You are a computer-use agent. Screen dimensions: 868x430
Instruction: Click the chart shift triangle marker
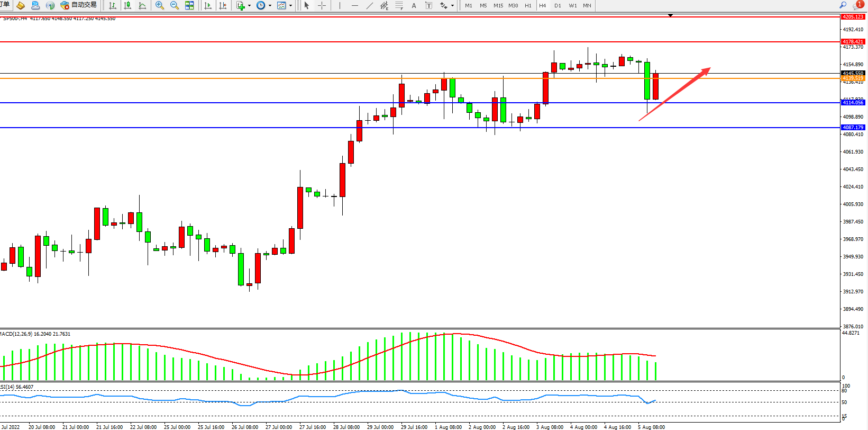click(670, 15)
